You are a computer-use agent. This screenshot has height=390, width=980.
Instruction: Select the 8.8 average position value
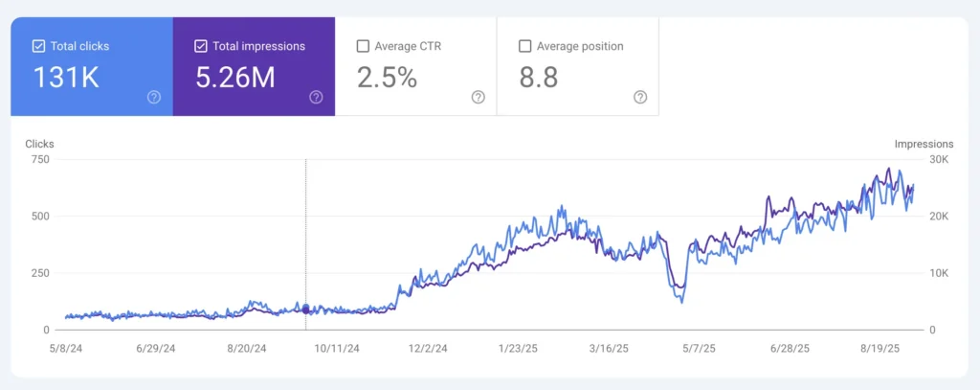(539, 78)
